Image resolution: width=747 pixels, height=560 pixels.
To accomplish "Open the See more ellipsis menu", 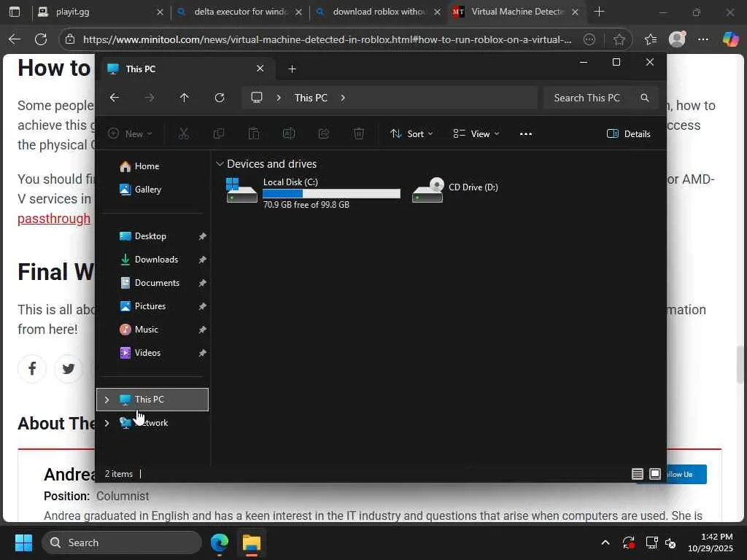I will click(x=525, y=134).
